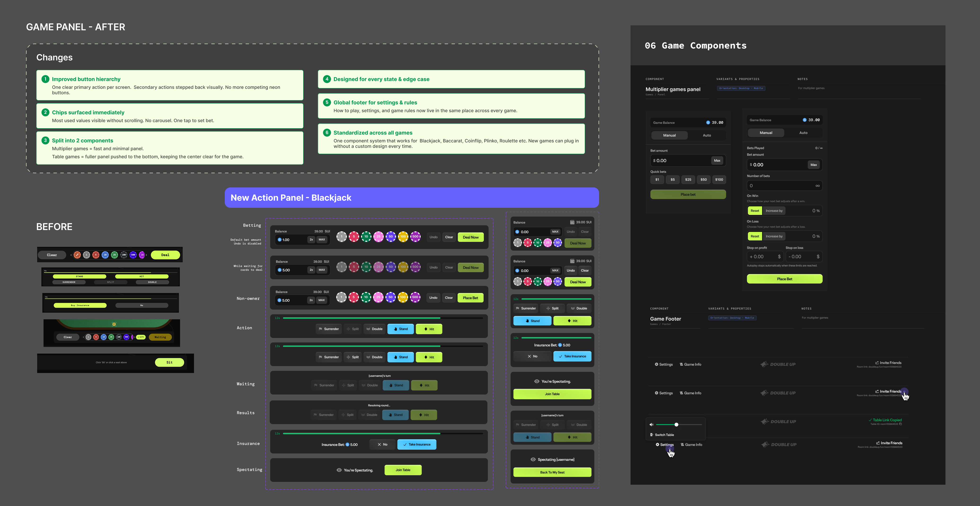The height and width of the screenshot is (506, 980).
Task: Adjust the volume slider in settings popup
Action: pyautogui.click(x=676, y=425)
